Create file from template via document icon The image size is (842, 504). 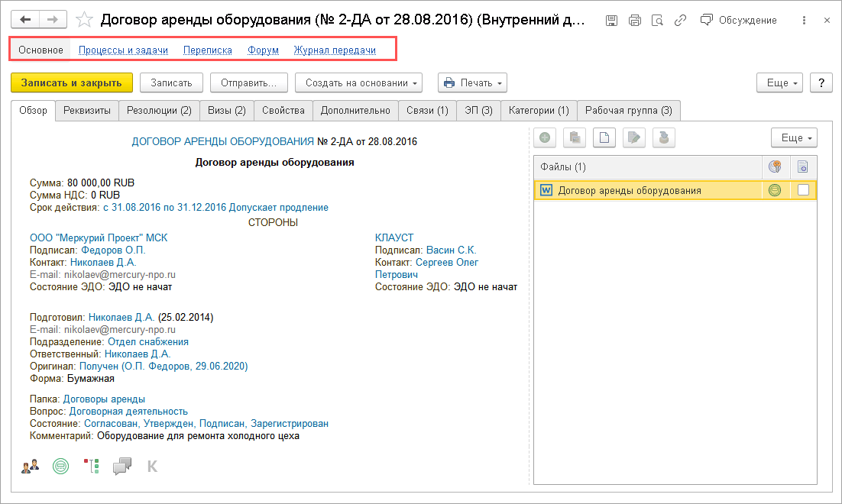(604, 137)
